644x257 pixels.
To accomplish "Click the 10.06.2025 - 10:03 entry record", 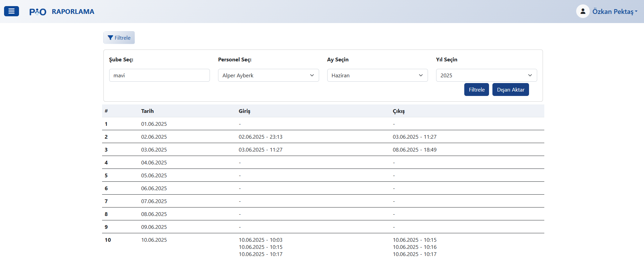I will tap(260, 240).
